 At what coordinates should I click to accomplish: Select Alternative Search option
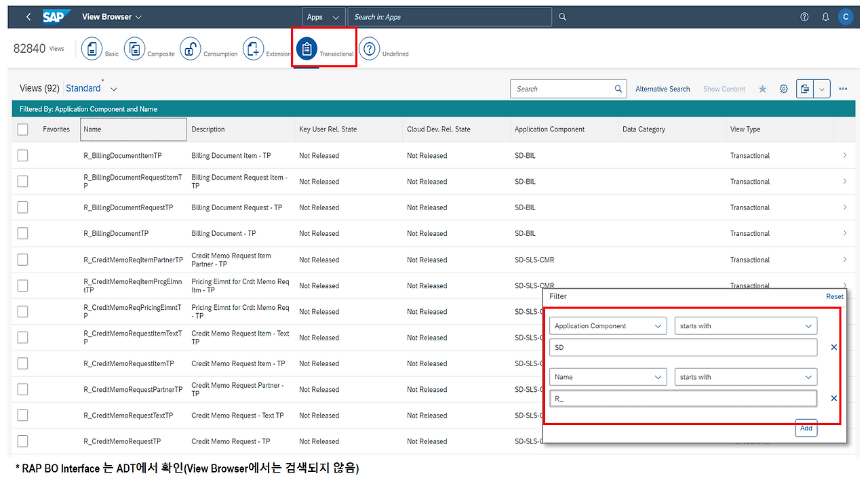(x=663, y=89)
